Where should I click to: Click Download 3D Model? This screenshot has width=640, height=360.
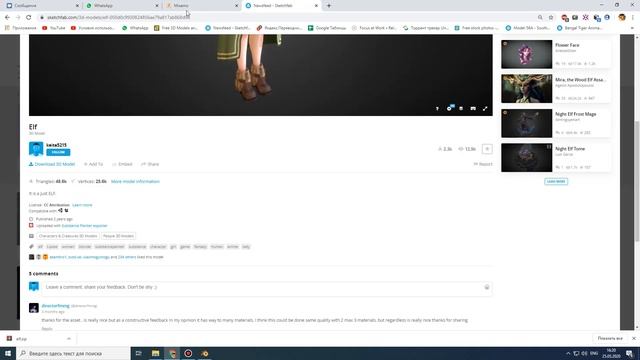pos(52,164)
